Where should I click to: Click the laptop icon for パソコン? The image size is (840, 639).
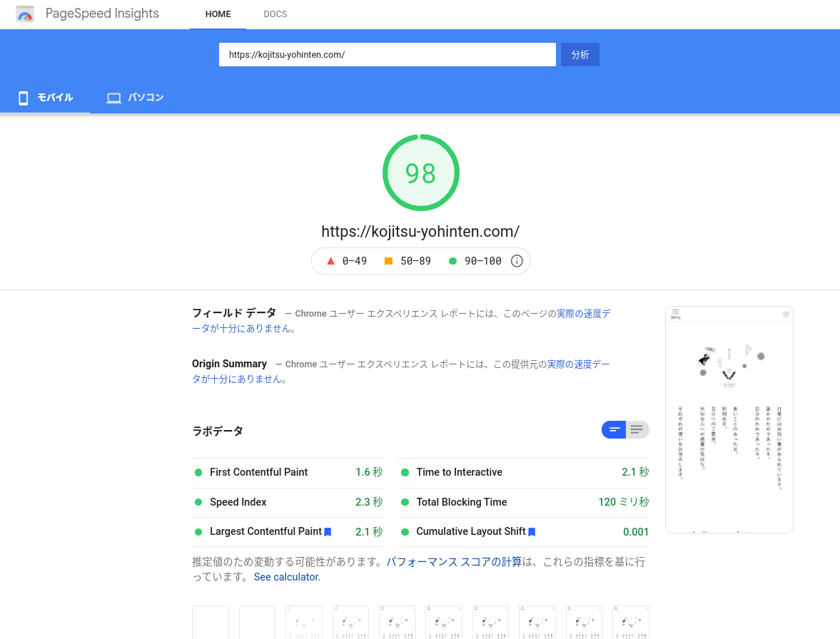tap(113, 98)
